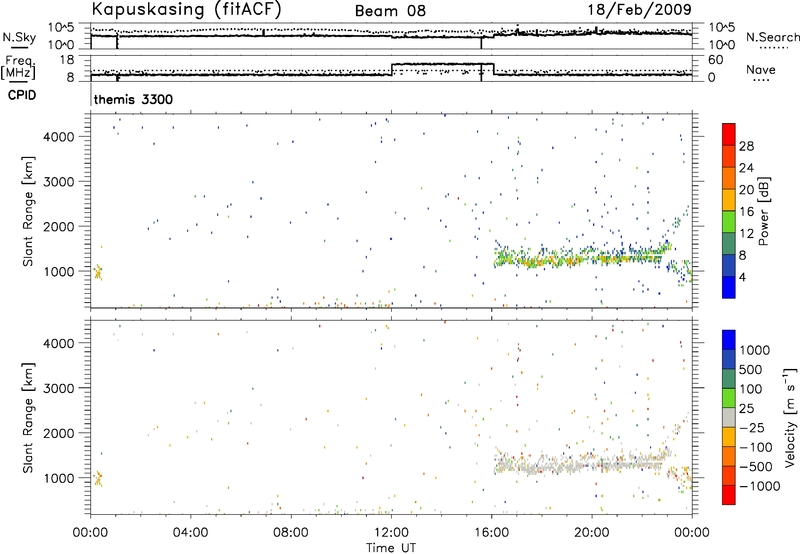Click the velocity panel 'Slant Range [km]' label
The height and width of the screenshot is (554, 800).
coord(28,418)
